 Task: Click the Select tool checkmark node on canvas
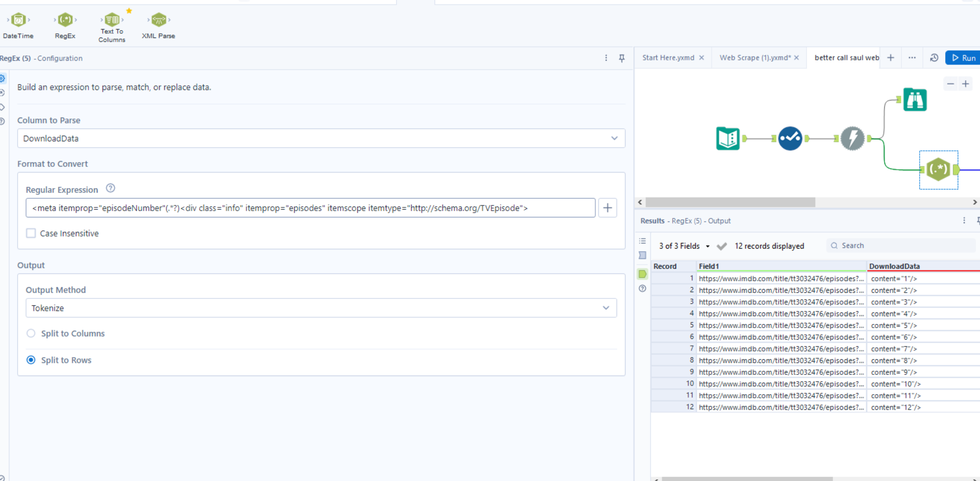pos(790,138)
